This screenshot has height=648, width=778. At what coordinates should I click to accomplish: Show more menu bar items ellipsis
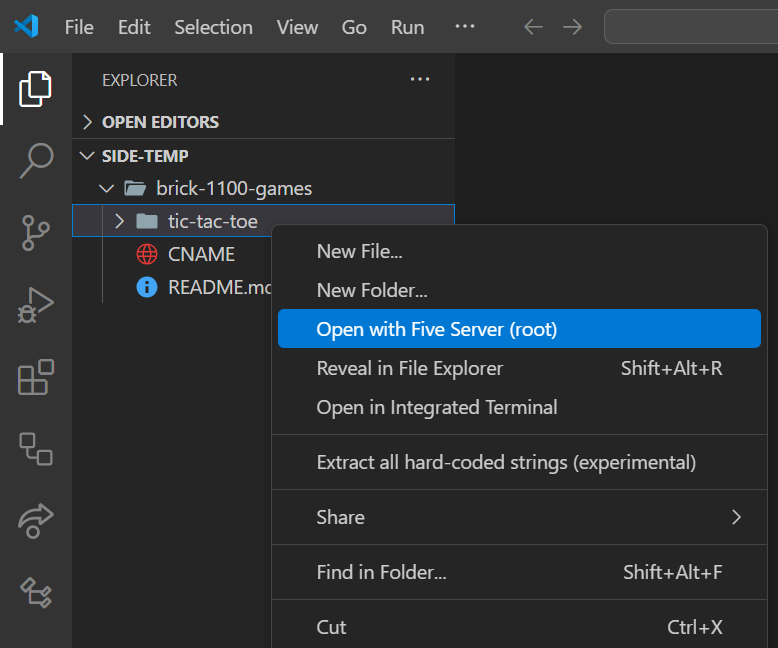tap(465, 26)
